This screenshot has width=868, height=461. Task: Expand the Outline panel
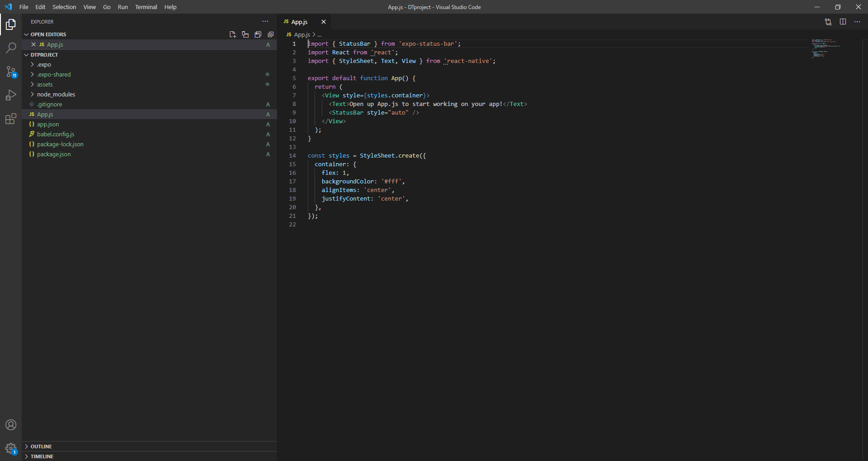point(149,447)
